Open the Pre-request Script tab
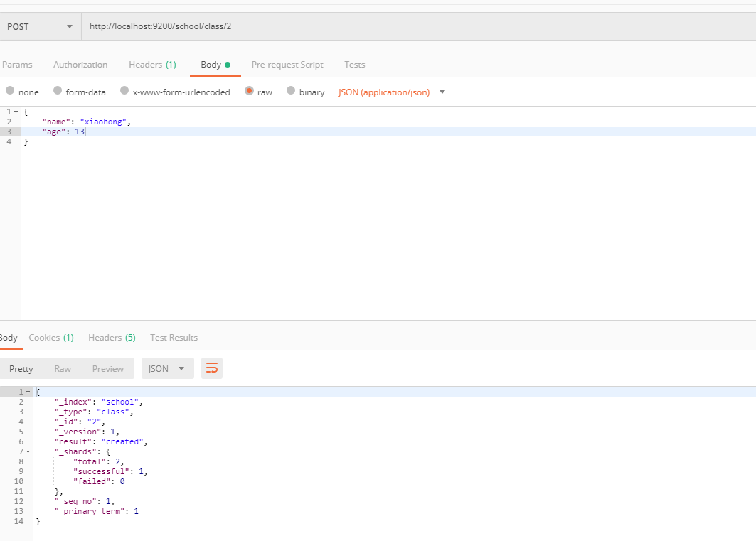 (x=287, y=65)
